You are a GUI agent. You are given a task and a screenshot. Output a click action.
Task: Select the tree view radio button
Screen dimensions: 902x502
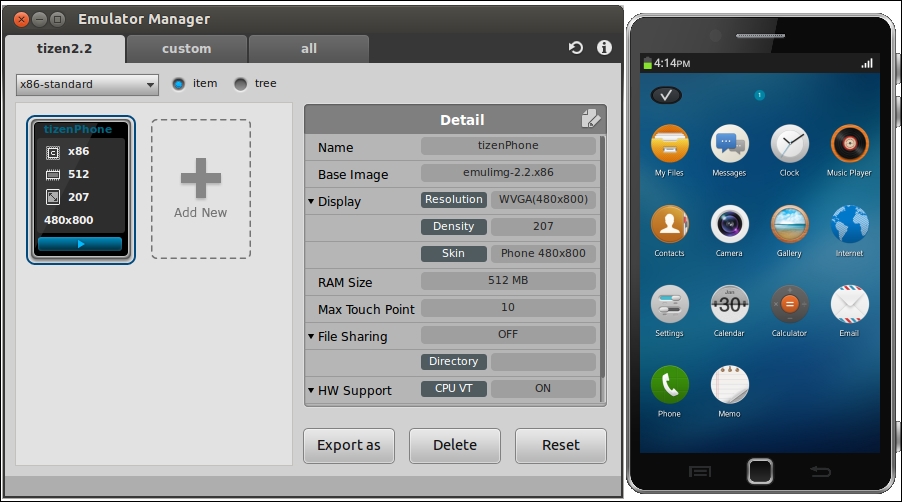[x=240, y=84]
